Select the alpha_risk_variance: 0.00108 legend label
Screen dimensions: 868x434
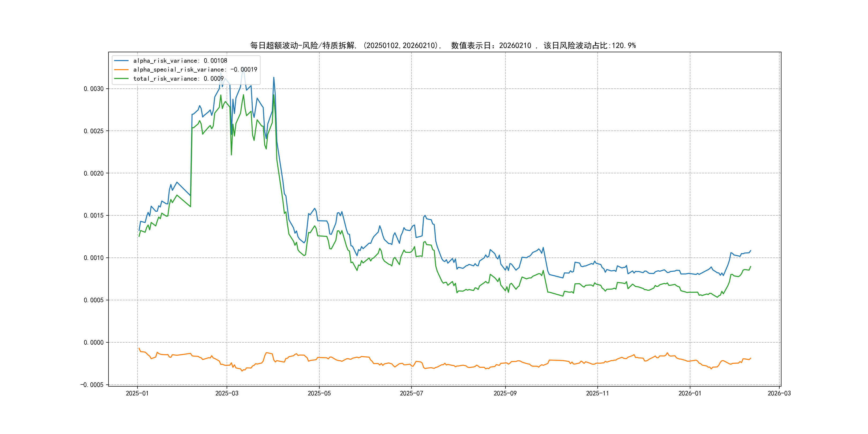click(180, 61)
